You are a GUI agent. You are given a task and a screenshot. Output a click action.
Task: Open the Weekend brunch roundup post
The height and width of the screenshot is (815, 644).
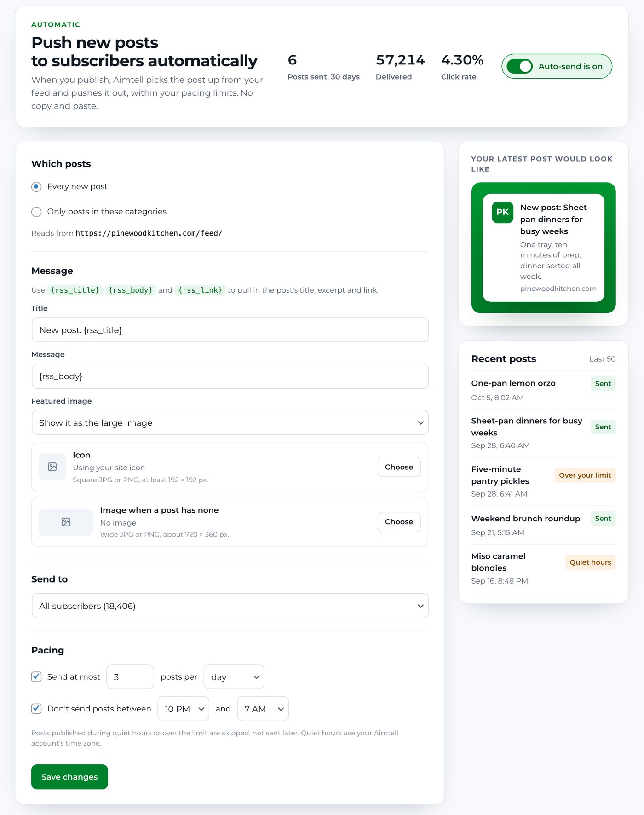(526, 519)
